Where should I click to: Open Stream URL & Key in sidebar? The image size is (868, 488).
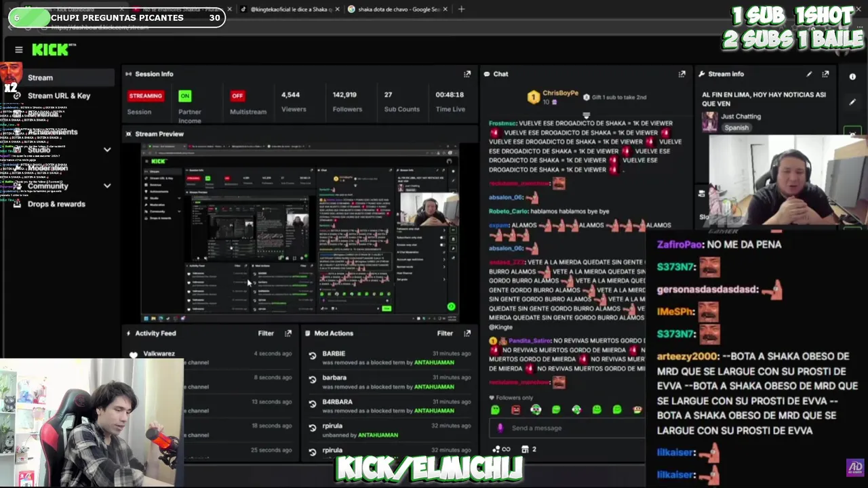(x=58, y=96)
